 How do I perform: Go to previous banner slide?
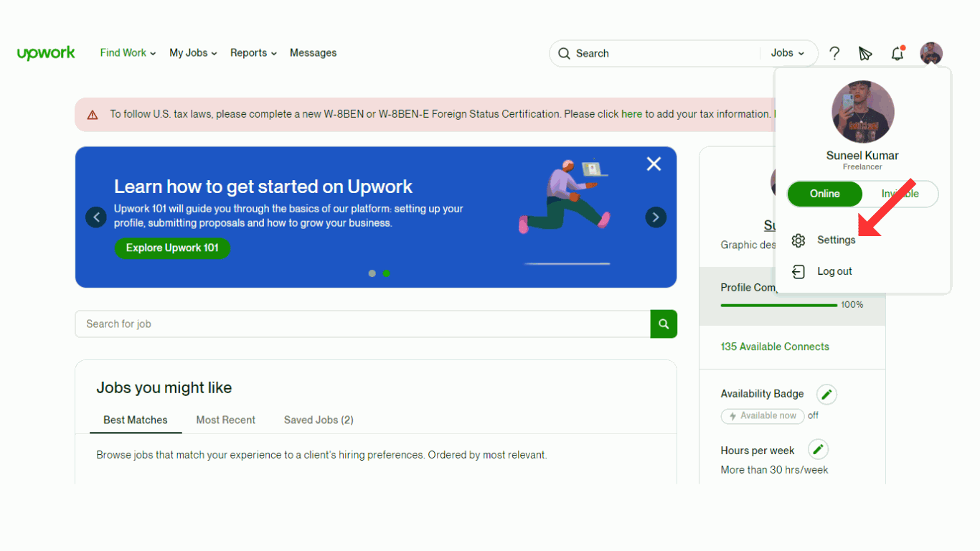pyautogui.click(x=96, y=217)
